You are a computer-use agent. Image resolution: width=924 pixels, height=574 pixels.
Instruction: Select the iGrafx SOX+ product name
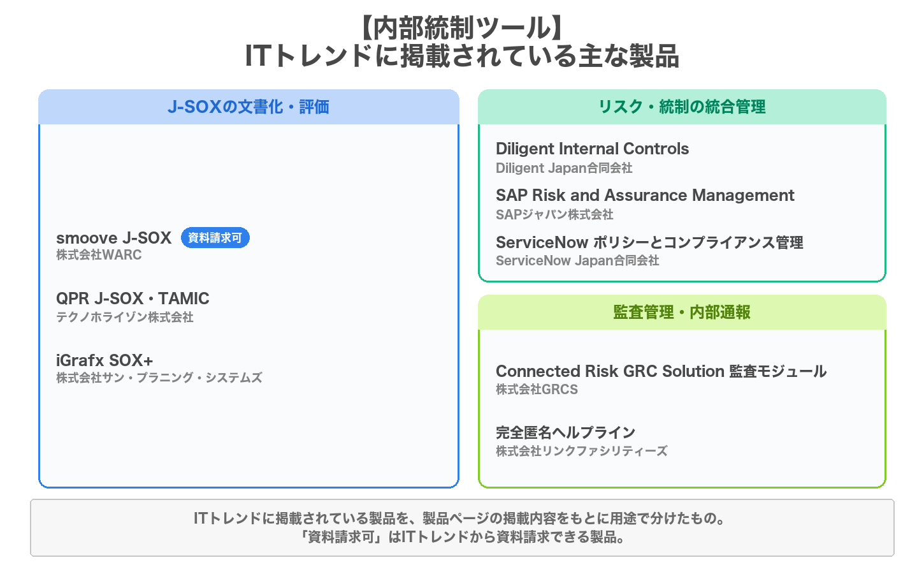[x=105, y=360]
